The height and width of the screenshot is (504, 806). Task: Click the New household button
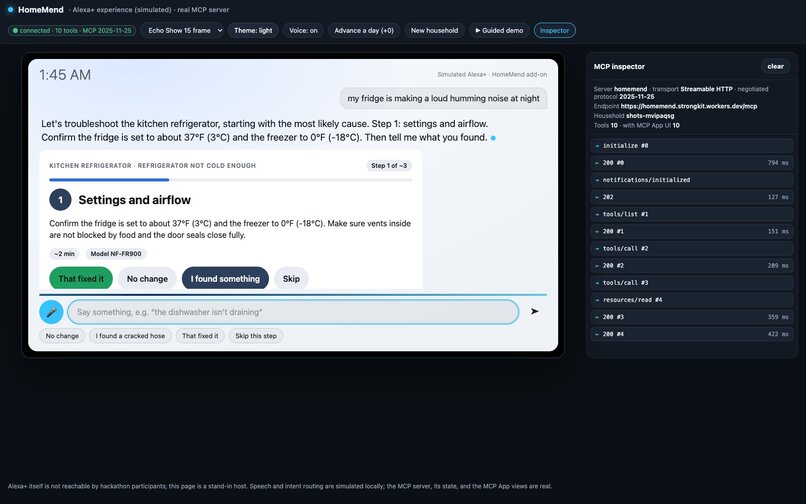point(434,30)
